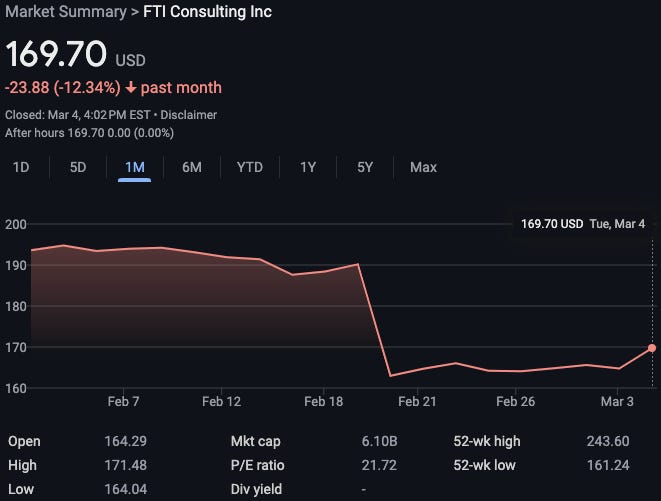
Task: View the Max range tab
Action: pyautogui.click(x=423, y=167)
